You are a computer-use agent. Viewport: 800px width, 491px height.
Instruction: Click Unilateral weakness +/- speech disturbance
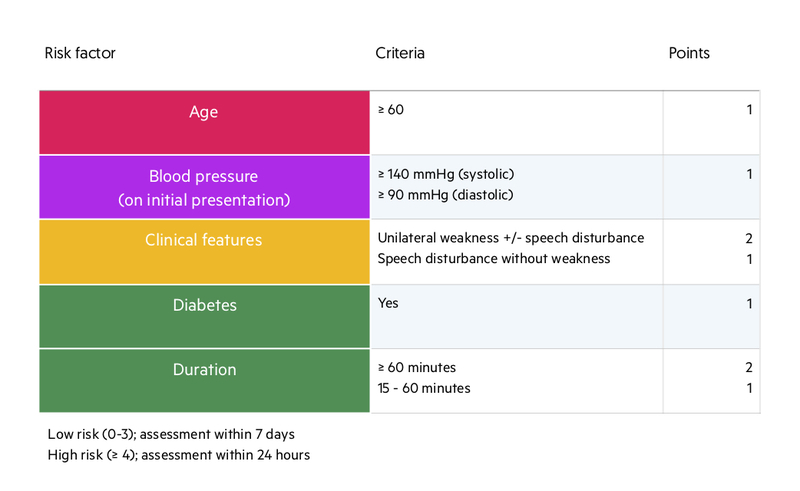[511, 238]
